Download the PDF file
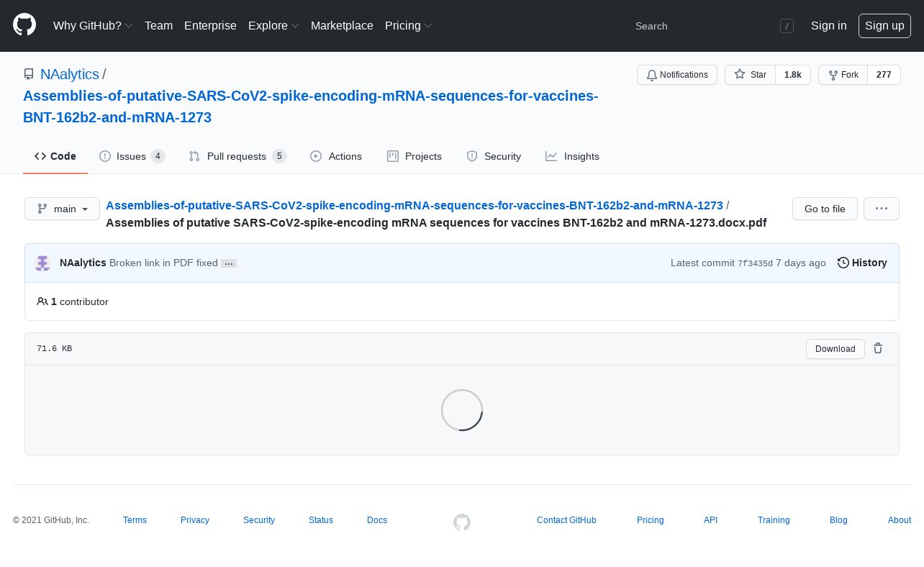 (835, 349)
